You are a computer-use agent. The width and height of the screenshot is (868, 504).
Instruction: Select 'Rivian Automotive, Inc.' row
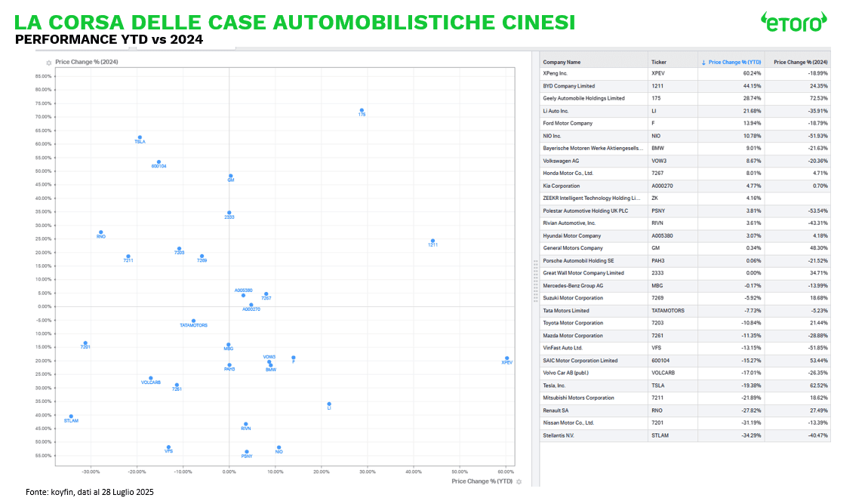[x=685, y=223]
